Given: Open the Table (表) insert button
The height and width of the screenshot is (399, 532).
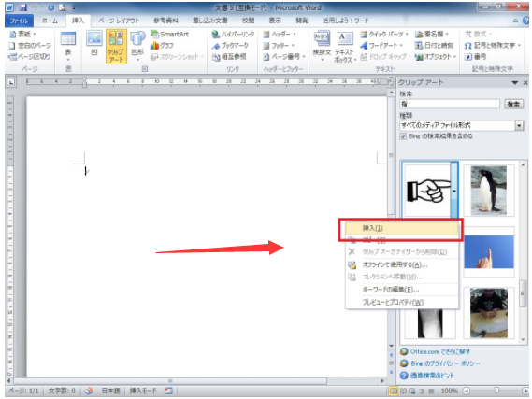Looking at the screenshot, I should [68, 46].
